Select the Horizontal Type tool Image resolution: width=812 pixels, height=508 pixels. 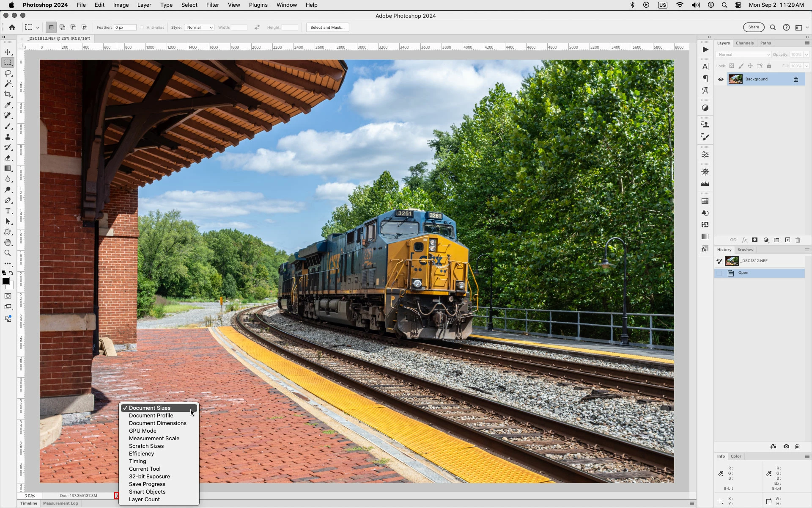coord(8,211)
